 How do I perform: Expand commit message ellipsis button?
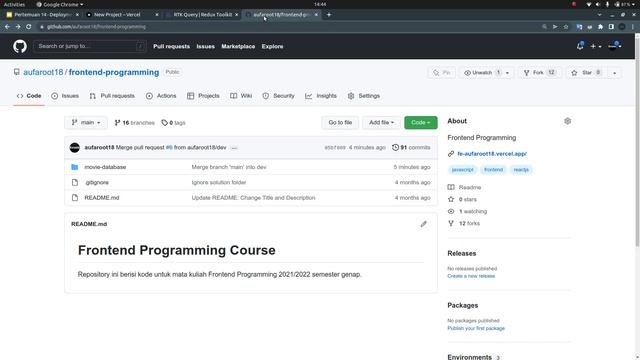point(234,148)
